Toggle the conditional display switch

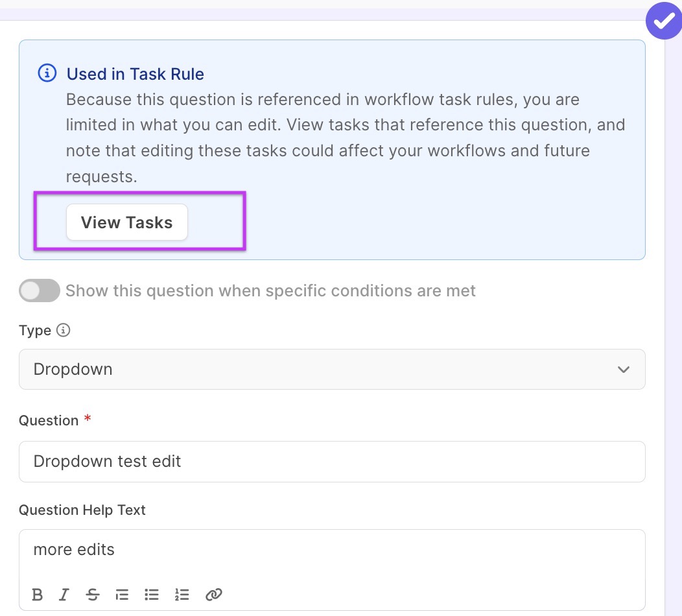coord(40,290)
